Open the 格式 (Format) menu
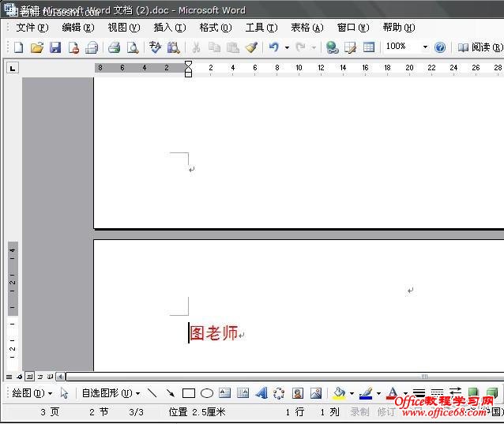The height and width of the screenshot is (424, 504). (x=215, y=28)
